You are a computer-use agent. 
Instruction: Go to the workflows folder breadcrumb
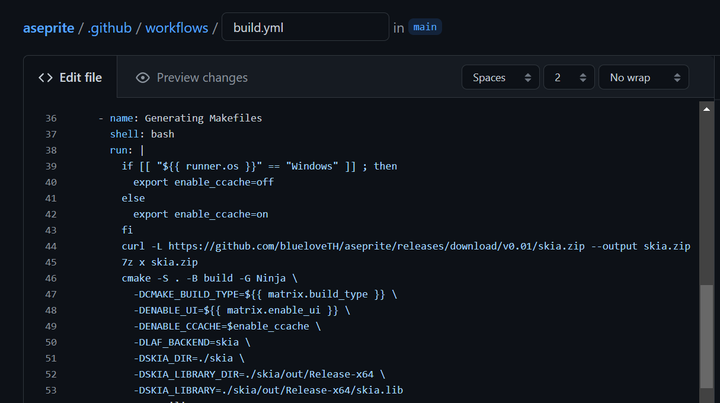[x=175, y=27]
